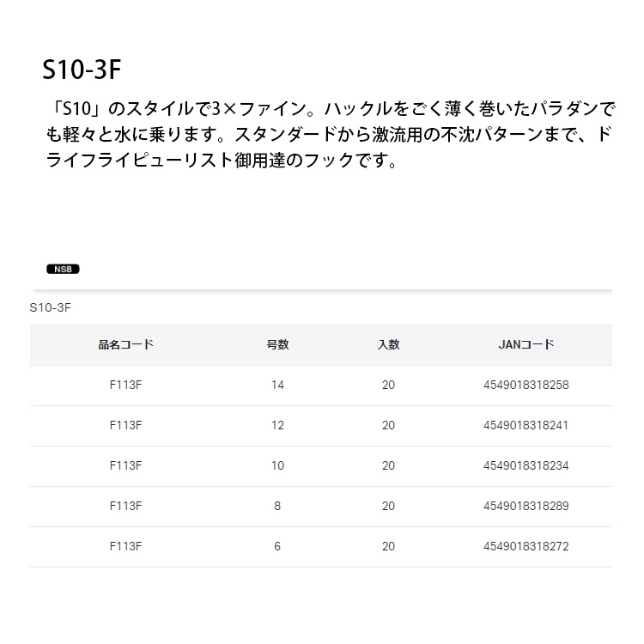
Task: Click the black NSB badge
Action: (62, 269)
